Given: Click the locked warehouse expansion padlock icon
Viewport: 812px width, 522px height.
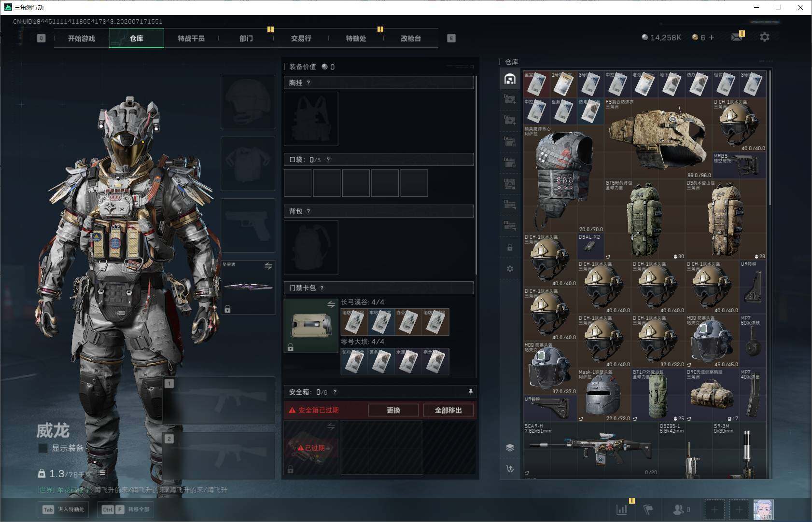Looking at the screenshot, I should pos(510,247).
